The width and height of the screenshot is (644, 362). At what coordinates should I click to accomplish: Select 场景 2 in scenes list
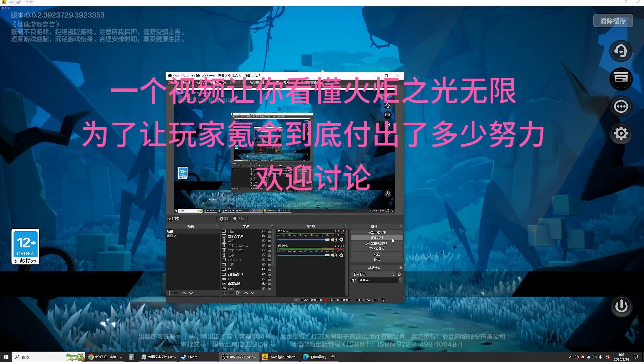tap(193, 236)
